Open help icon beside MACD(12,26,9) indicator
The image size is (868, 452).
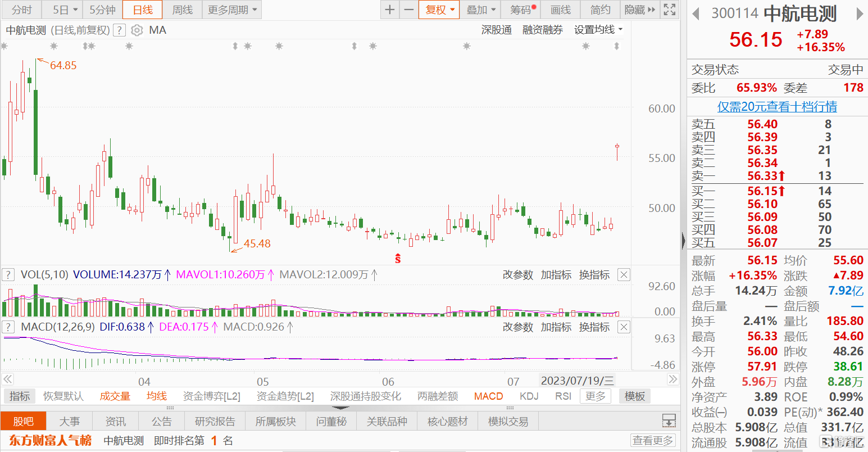(x=8, y=327)
